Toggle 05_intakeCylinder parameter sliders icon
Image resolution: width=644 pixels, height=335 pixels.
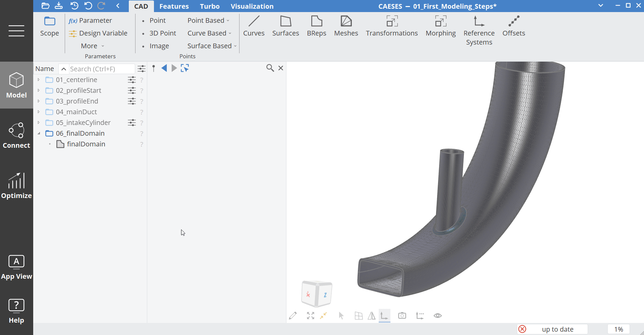(x=132, y=123)
